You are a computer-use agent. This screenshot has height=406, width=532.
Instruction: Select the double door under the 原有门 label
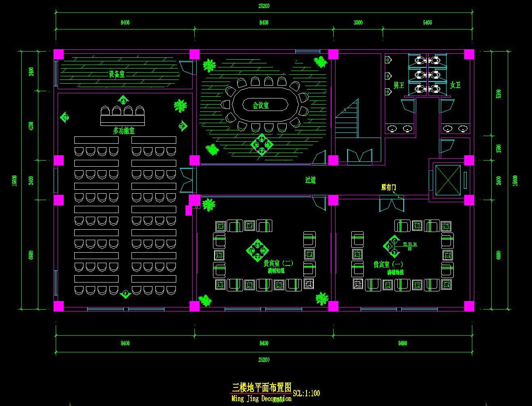click(391, 204)
